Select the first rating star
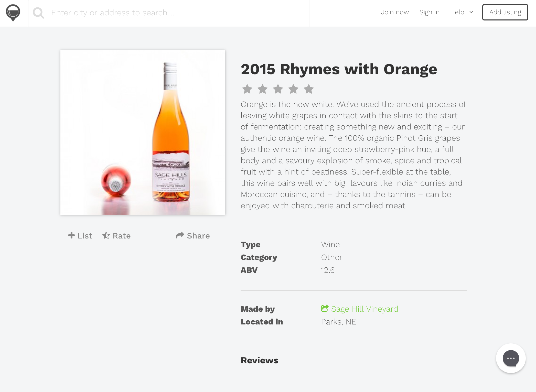Image resolution: width=536 pixels, height=392 pixels. [x=247, y=89]
